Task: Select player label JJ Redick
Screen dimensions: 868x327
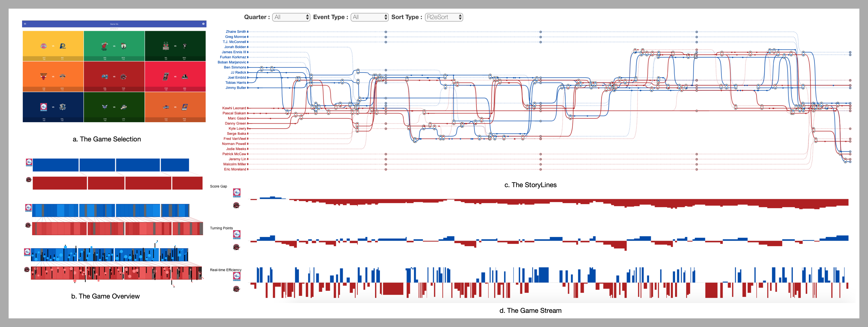Action: [238, 73]
